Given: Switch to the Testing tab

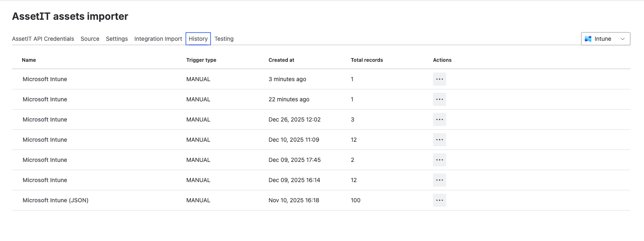Looking at the screenshot, I should (224, 39).
